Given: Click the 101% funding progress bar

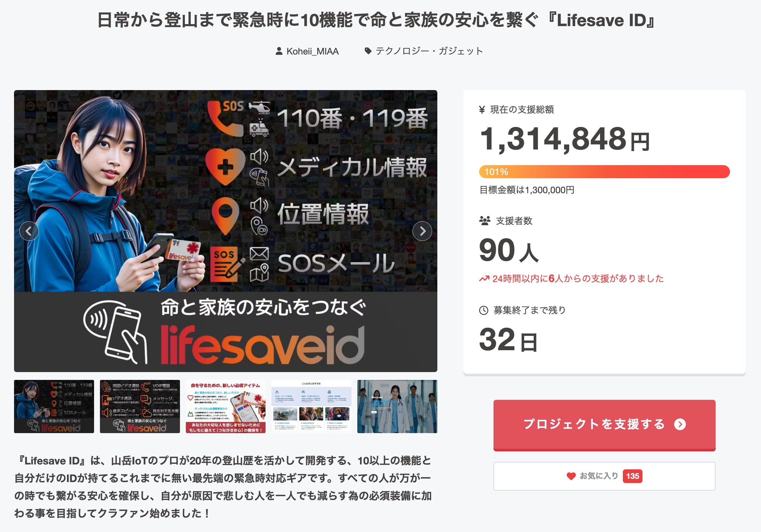Looking at the screenshot, I should [x=604, y=172].
